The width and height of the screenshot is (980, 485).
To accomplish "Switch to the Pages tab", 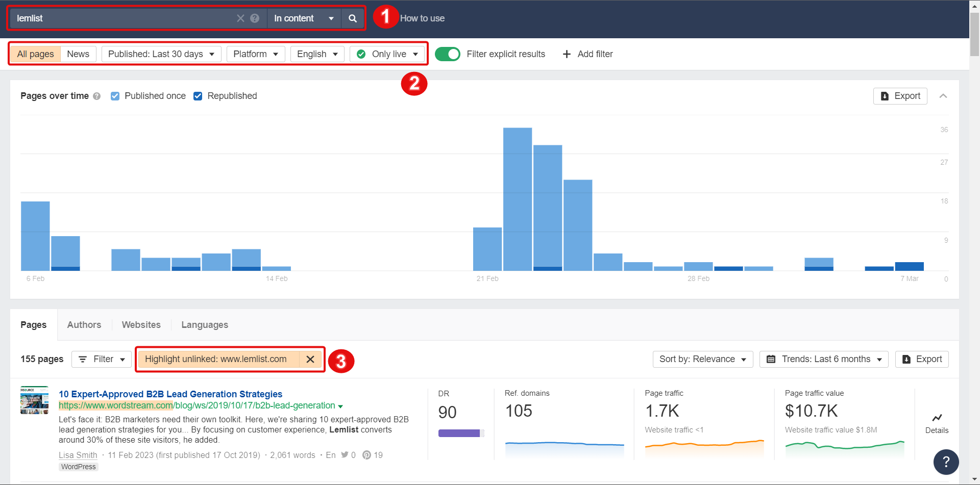I will [34, 325].
